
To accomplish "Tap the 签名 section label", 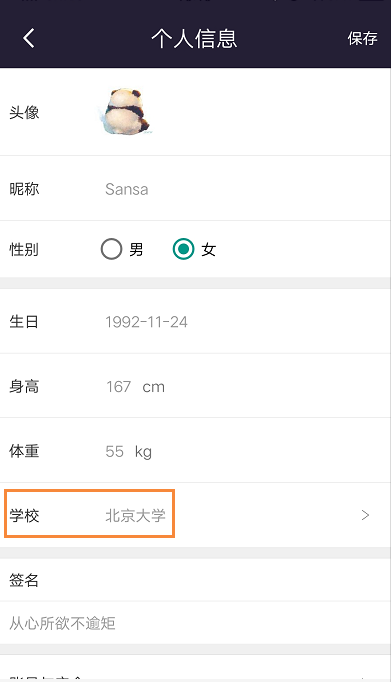I will [24, 580].
